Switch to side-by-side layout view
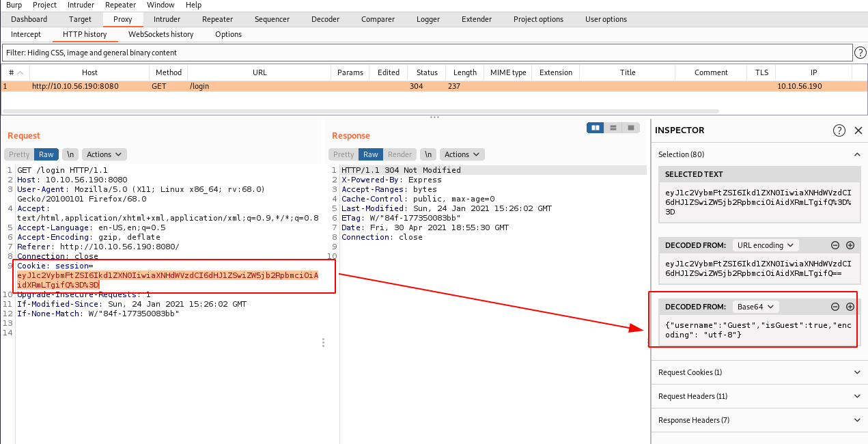This screenshot has height=444, width=868. coord(596,128)
